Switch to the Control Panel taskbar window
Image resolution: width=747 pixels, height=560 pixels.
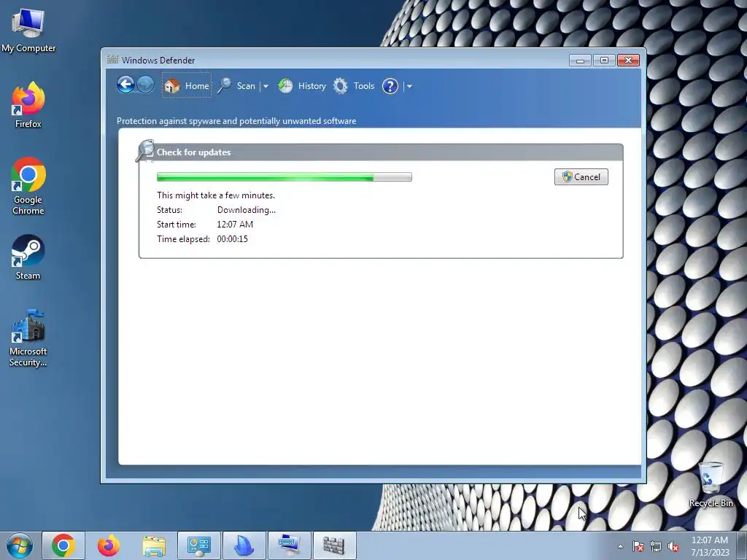click(x=199, y=545)
